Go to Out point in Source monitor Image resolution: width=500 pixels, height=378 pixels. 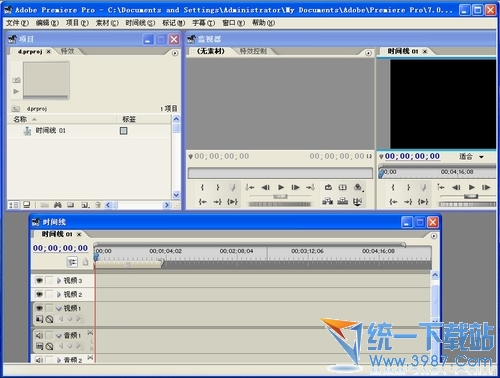218,202
